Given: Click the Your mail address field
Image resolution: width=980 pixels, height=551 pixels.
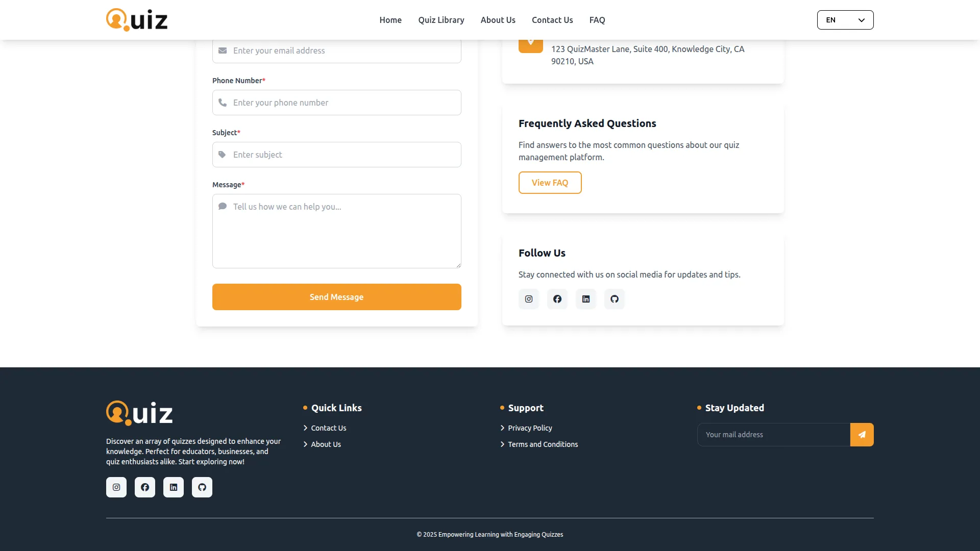Looking at the screenshot, I should pos(773,435).
